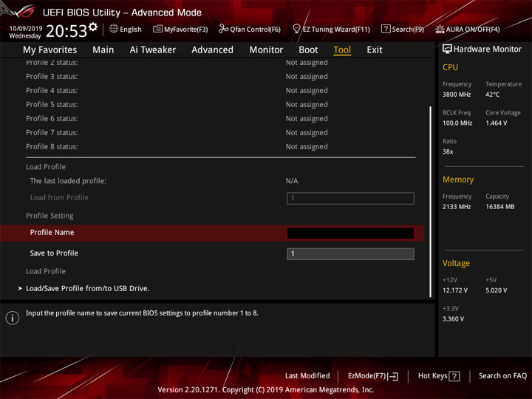Click the Profile Setting heading
Screen dimensions: 532x399
[x=50, y=216]
